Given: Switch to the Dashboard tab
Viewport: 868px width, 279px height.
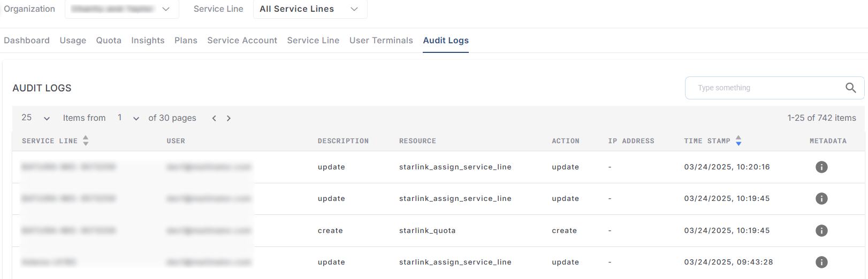Looking at the screenshot, I should (x=27, y=41).
